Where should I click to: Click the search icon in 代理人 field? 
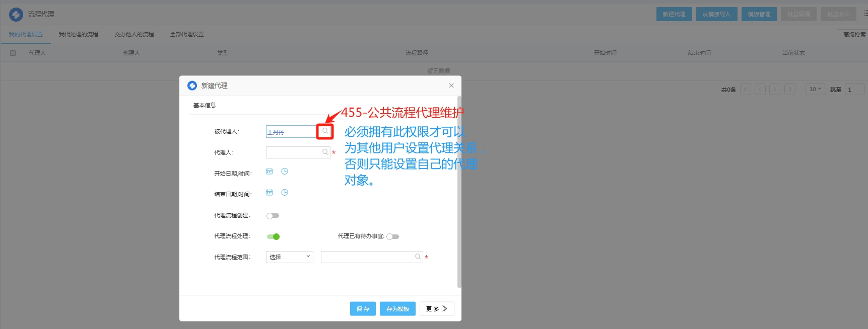325,152
